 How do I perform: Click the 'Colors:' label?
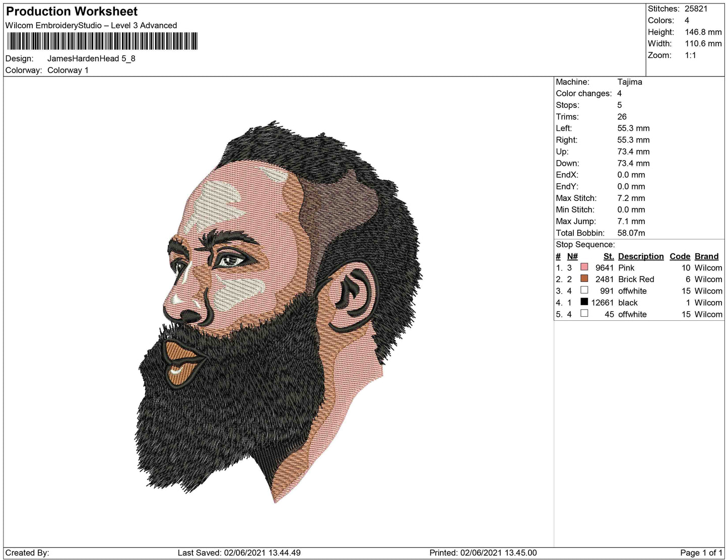coord(661,20)
